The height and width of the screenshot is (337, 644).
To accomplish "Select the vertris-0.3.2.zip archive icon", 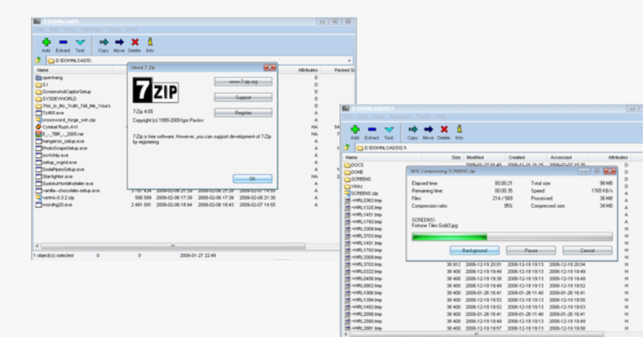I will [39, 198].
